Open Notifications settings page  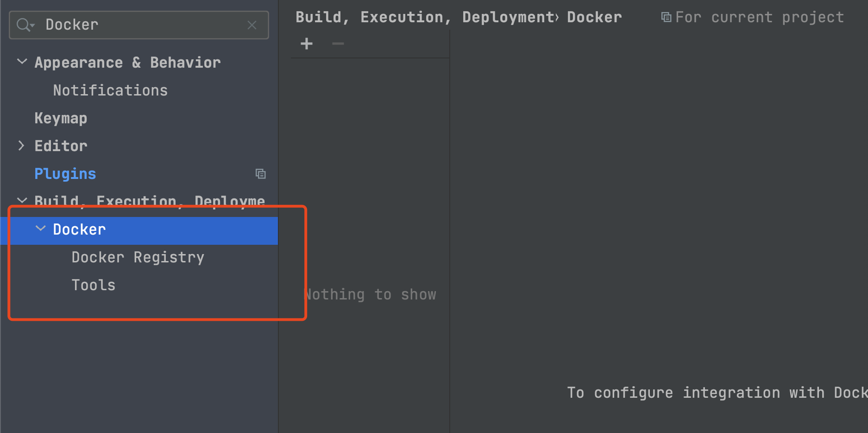pyautogui.click(x=110, y=90)
